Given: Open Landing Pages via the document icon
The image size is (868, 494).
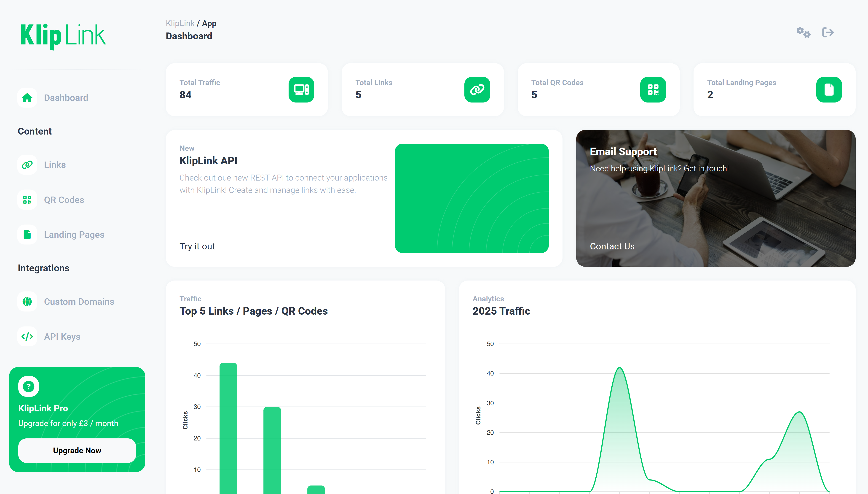Looking at the screenshot, I should [27, 235].
